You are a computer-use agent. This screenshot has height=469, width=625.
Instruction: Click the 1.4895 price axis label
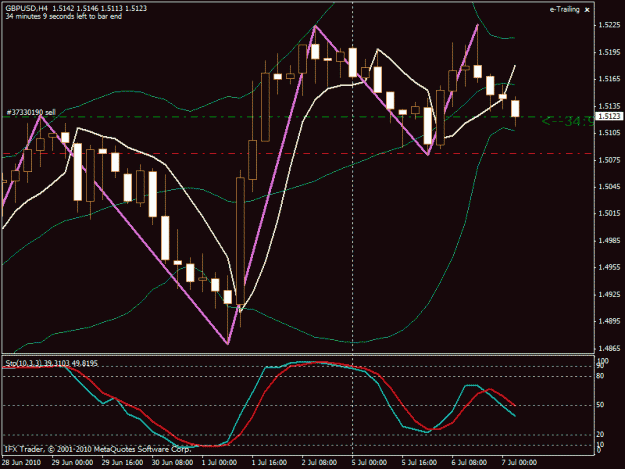tap(609, 321)
